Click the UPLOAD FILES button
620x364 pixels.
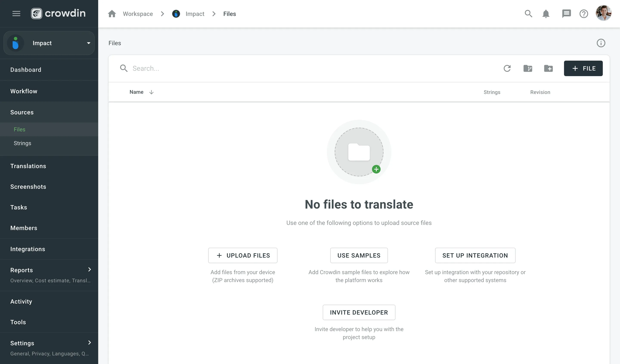pyautogui.click(x=243, y=255)
